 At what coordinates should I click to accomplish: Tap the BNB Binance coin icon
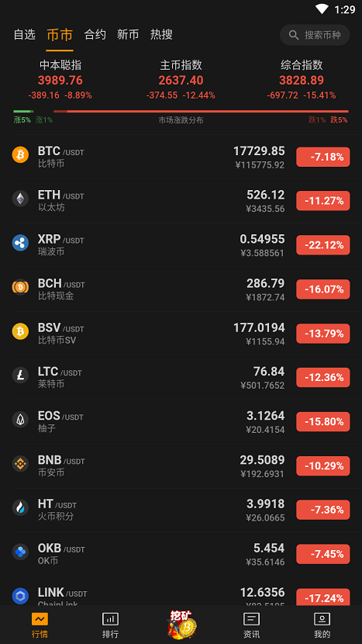pyautogui.click(x=20, y=464)
